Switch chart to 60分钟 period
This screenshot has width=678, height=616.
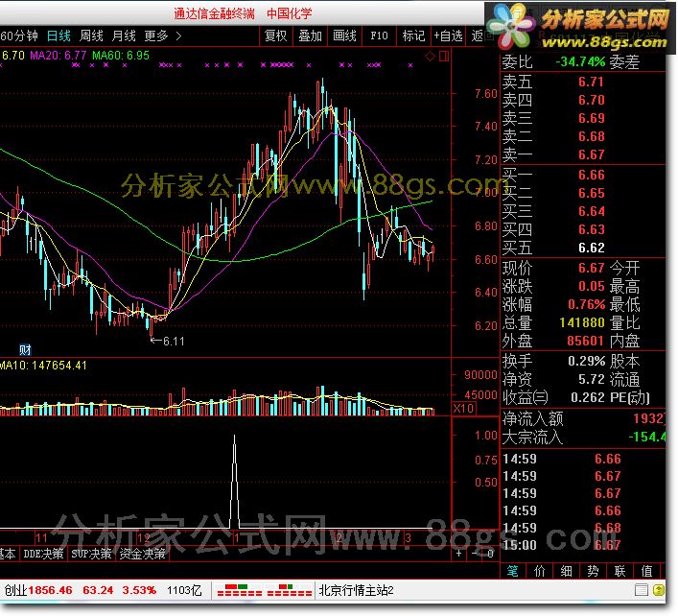coord(19,36)
